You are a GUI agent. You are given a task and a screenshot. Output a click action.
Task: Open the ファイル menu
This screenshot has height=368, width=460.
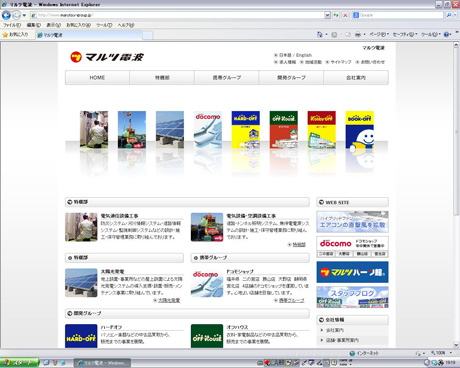pyautogui.click(x=12, y=25)
